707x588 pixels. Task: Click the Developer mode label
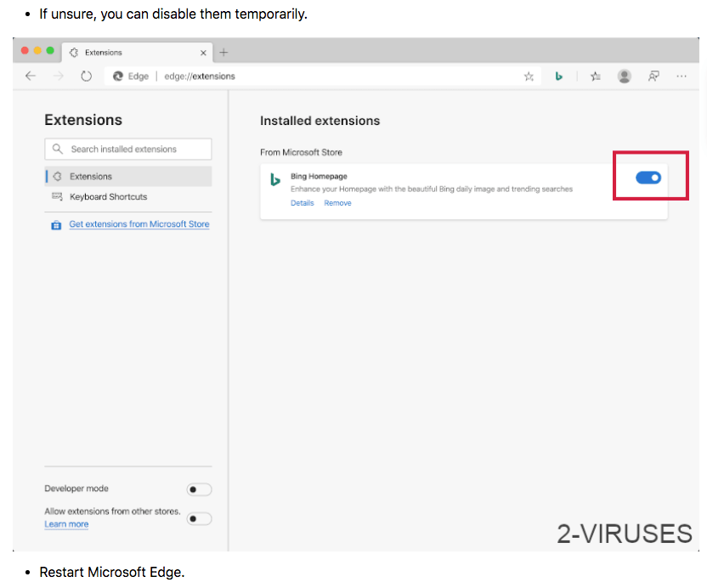(x=76, y=489)
